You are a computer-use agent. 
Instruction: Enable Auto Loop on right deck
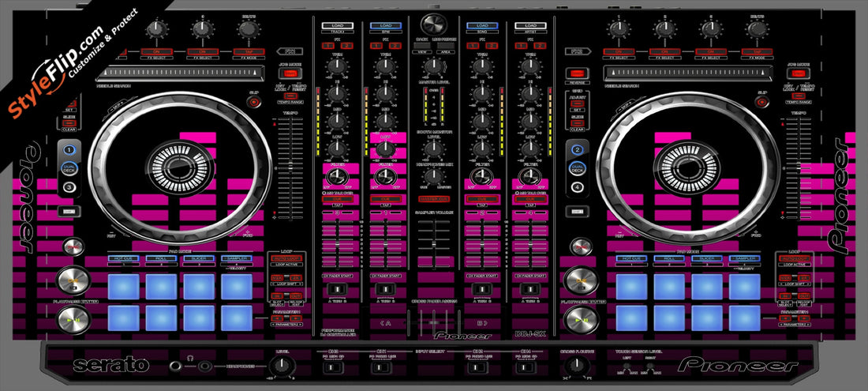click(x=793, y=258)
